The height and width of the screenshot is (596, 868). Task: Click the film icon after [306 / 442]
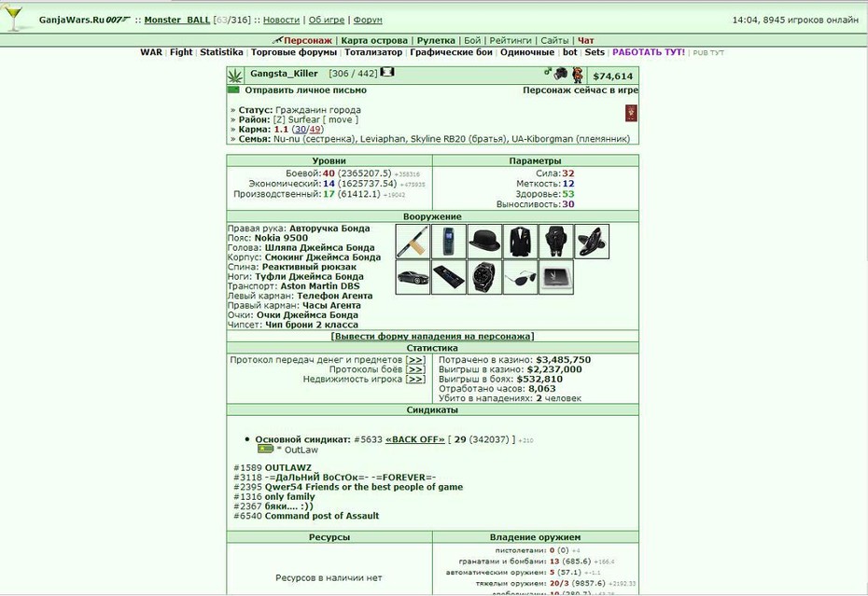click(x=387, y=72)
